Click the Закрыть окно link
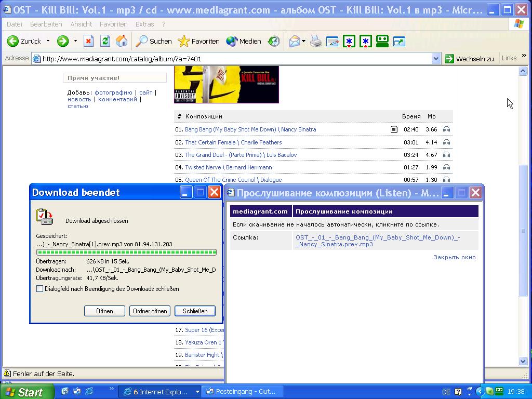This screenshot has width=532, height=399. (x=454, y=257)
